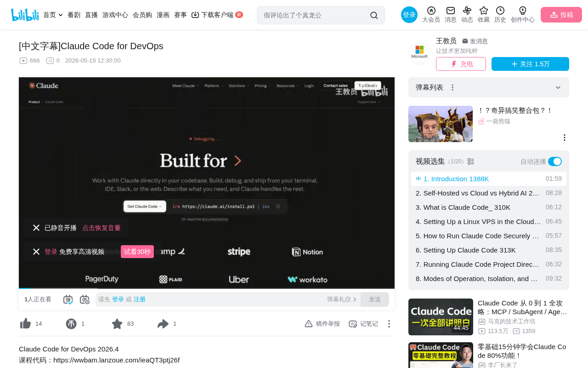Play episode 3. What is Claude Code
This screenshot has height=368, width=588.
point(489,207)
